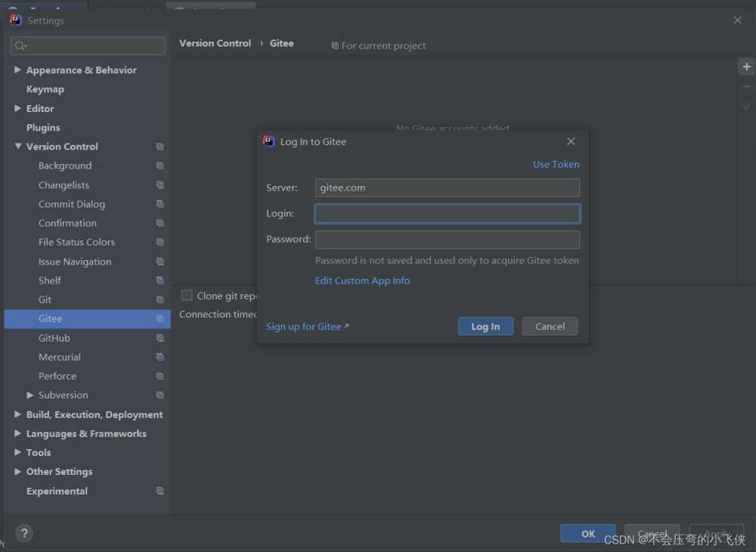Viewport: 756px width, 552px height.
Task: Select the Gitee settings entry
Action: [87, 318]
